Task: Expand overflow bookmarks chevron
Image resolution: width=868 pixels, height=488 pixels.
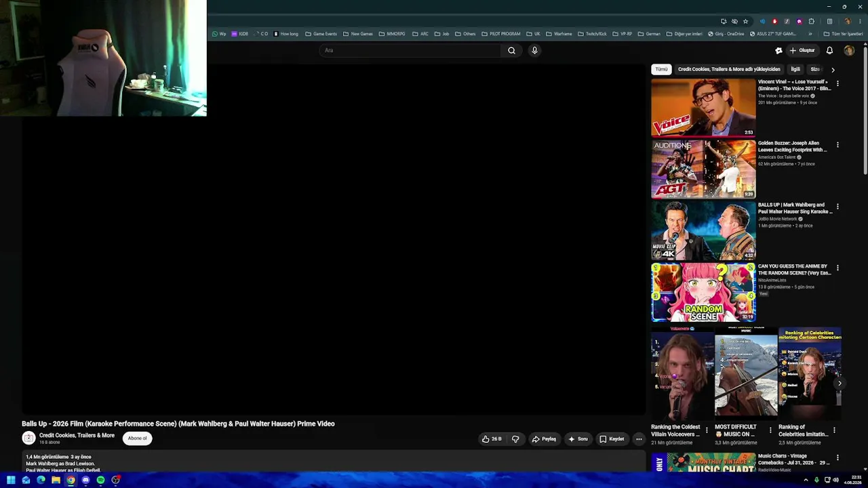Action: tap(810, 34)
